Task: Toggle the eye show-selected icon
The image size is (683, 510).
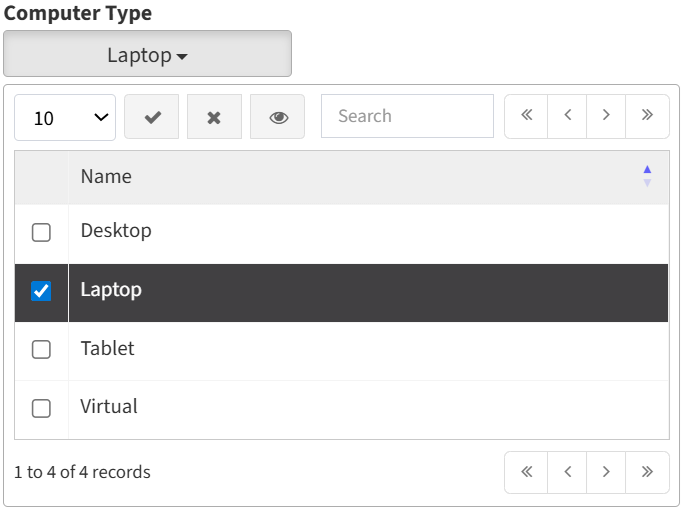Action: [278, 117]
